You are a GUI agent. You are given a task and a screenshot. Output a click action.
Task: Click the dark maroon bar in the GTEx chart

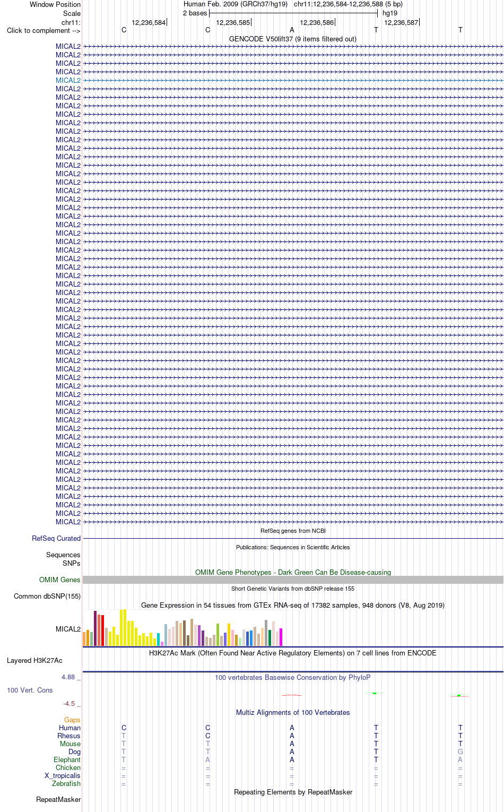coord(95,628)
